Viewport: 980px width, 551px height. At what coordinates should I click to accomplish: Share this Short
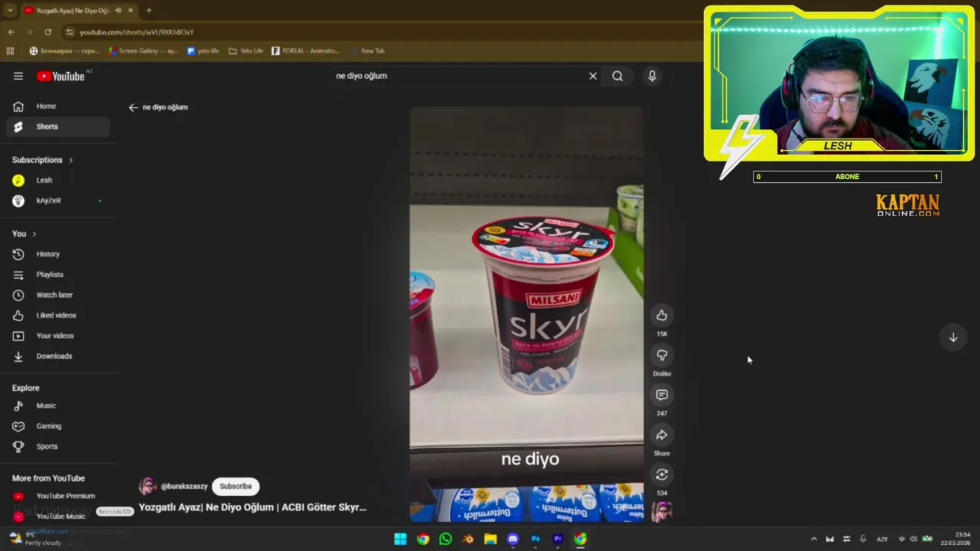(661, 435)
